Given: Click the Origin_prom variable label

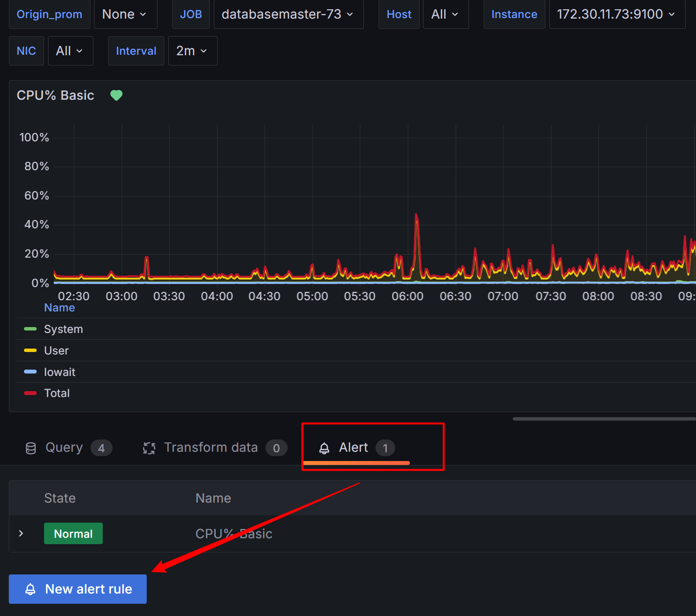Looking at the screenshot, I should (x=49, y=14).
